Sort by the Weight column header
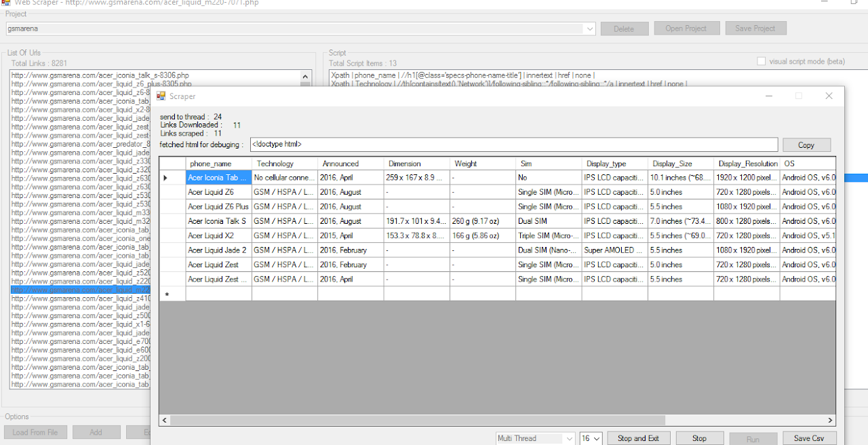The width and height of the screenshot is (868, 445). [x=482, y=163]
